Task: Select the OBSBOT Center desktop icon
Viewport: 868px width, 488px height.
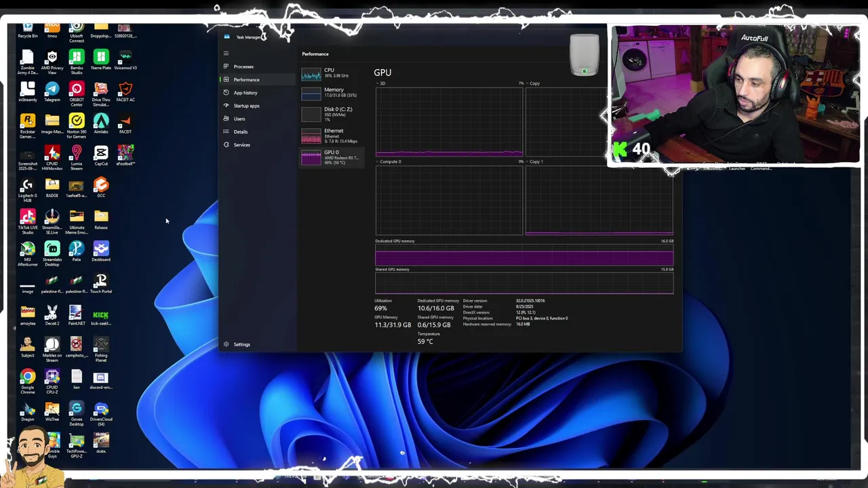Action: click(77, 94)
